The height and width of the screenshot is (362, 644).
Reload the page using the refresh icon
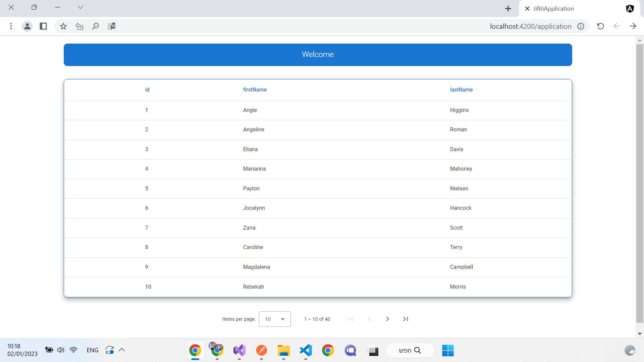coord(600,26)
